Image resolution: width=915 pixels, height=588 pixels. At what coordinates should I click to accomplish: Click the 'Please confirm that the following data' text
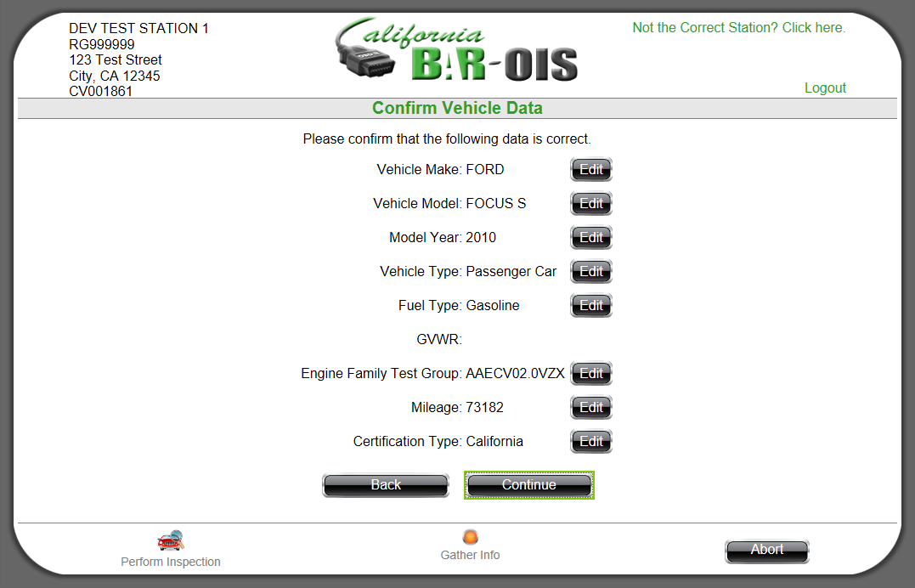447,139
